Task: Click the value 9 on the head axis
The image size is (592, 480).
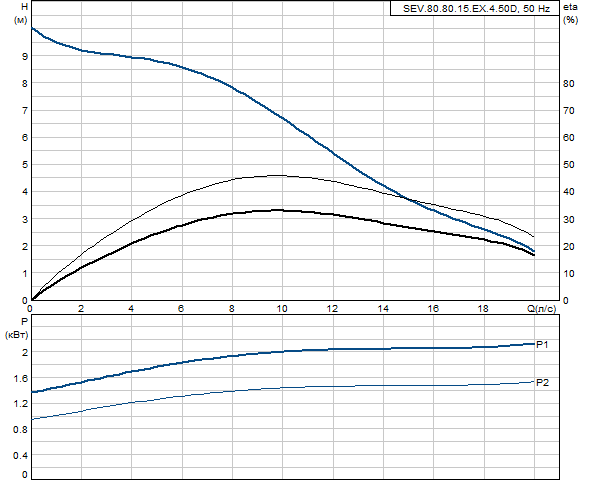Action: pos(25,56)
